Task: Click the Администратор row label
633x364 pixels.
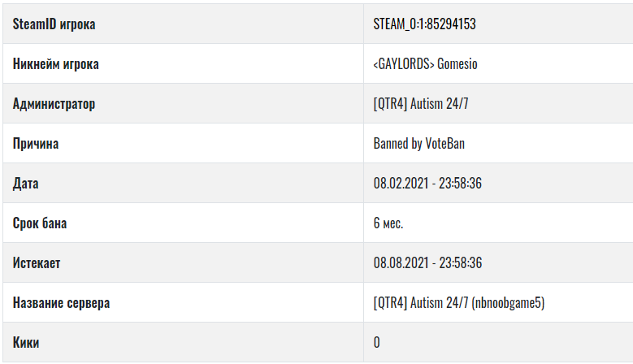Action: (x=54, y=104)
